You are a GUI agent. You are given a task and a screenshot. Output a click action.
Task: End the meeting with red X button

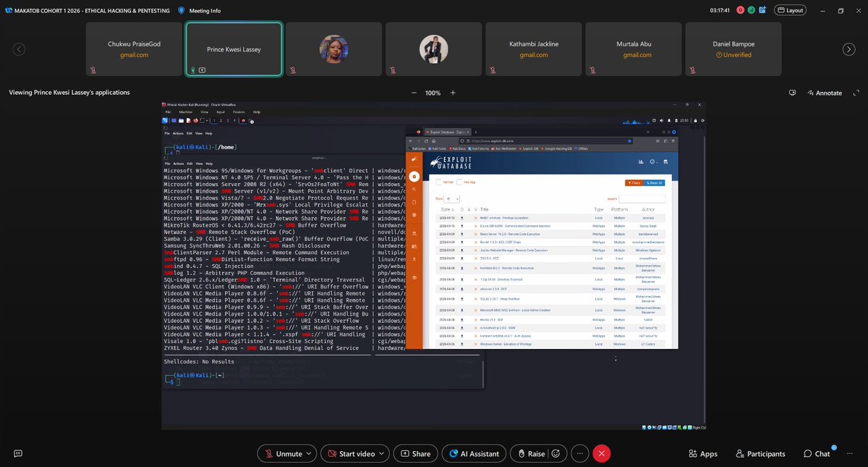[601, 453]
